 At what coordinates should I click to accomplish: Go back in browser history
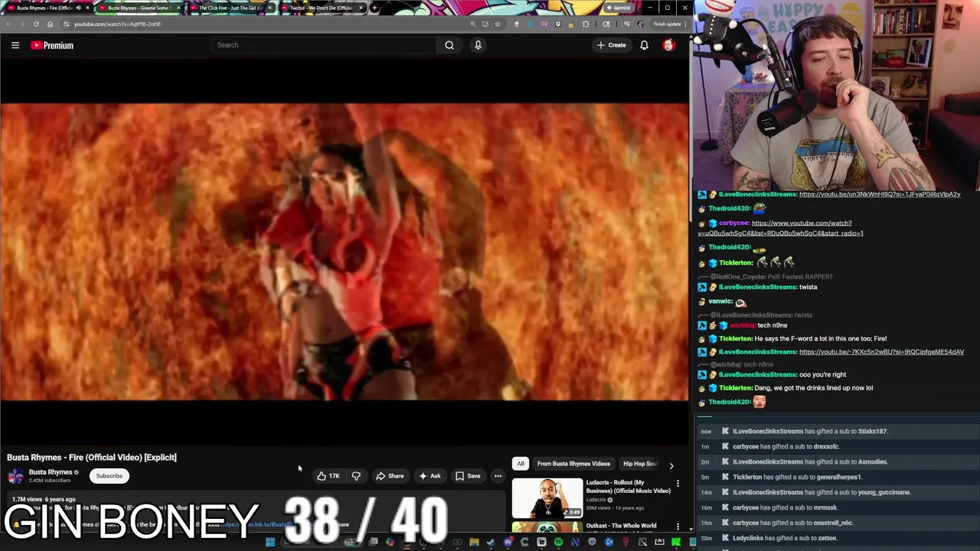coord(8,24)
